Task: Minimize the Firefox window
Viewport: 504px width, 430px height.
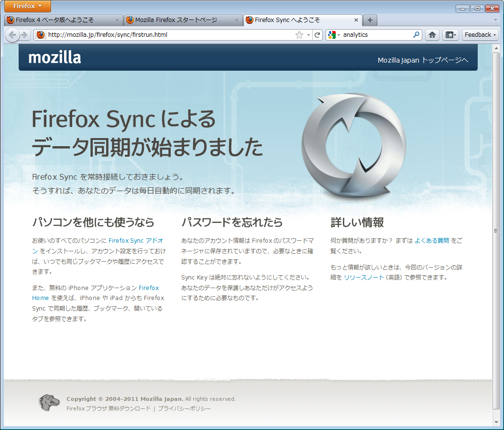Action: (462, 8)
